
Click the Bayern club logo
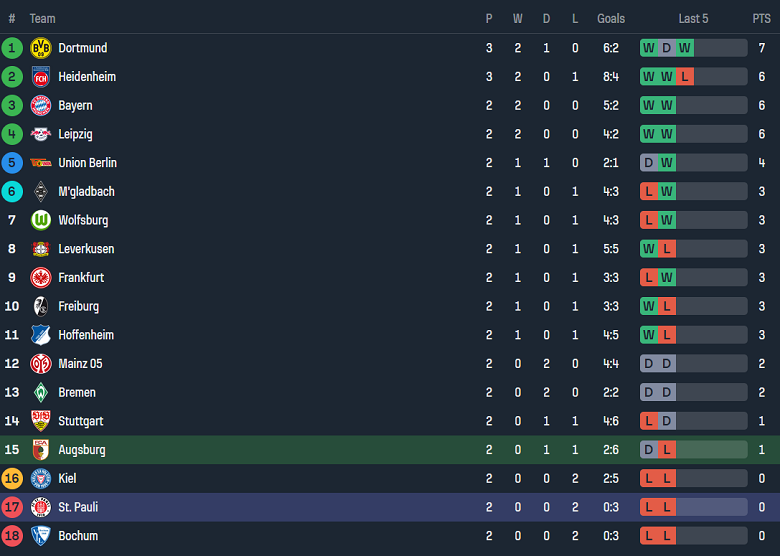(x=41, y=105)
